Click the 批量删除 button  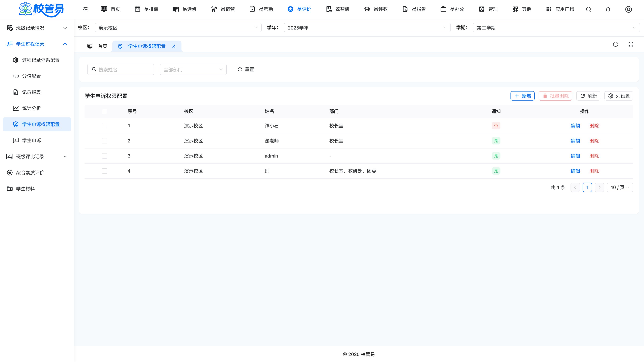click(555, 96)
